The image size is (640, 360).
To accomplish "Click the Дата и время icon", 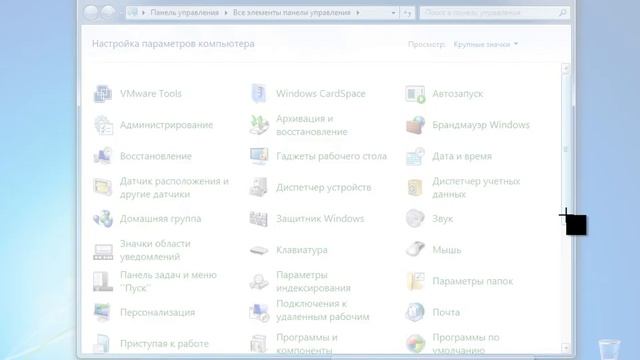I will pos(416,156).
